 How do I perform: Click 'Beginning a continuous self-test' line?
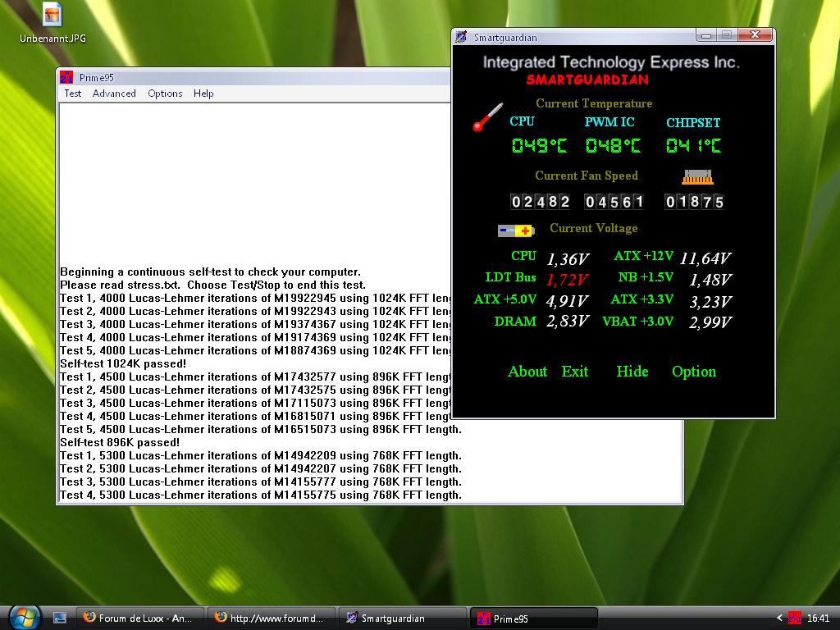coord(211,272)
